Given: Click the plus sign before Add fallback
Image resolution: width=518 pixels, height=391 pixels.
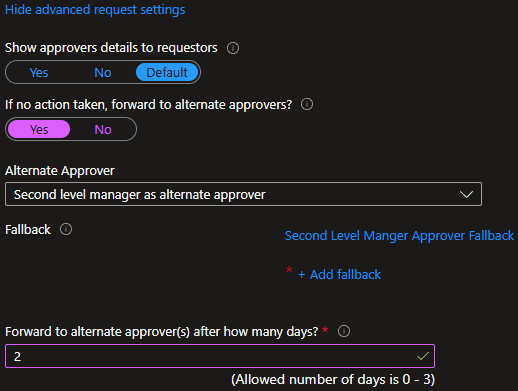Looking at the screenshot, I should (302, 275).
